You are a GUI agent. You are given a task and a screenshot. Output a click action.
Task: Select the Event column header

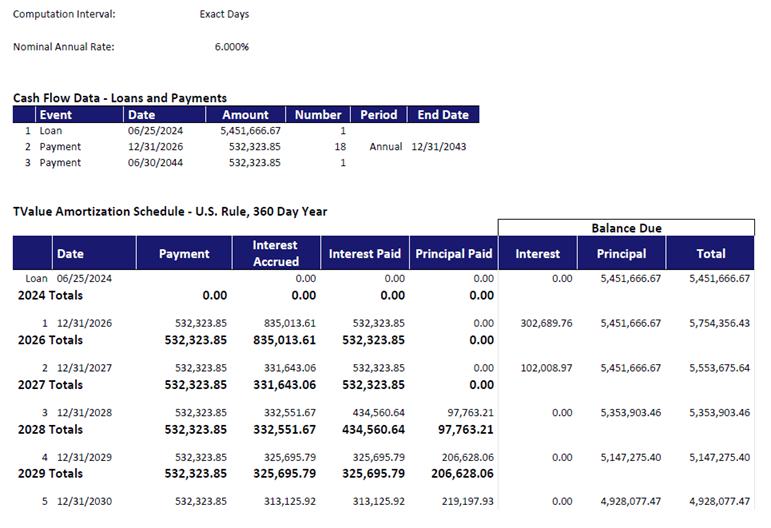55,115
